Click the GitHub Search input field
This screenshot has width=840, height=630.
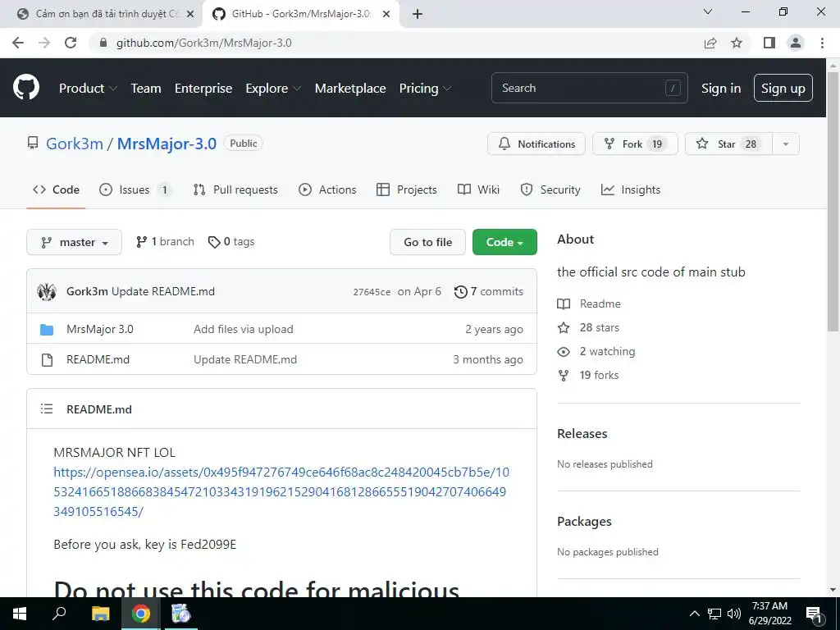click(x=589, y=88)
